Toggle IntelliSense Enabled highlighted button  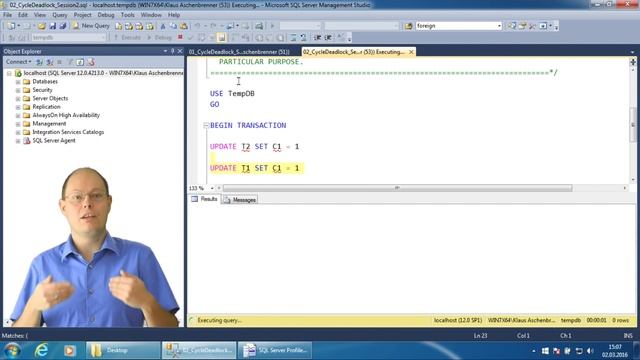[221, 38]
